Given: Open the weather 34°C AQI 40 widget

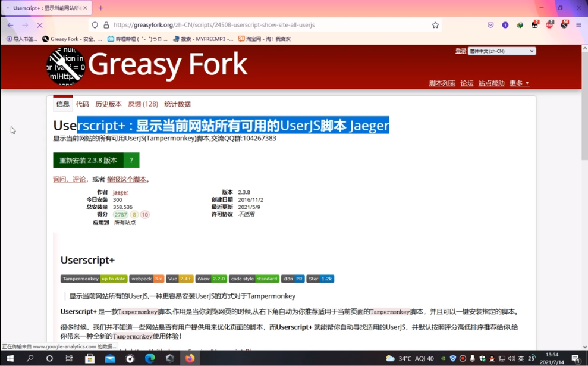Looking at the screenshot, I should coord(410,358).
